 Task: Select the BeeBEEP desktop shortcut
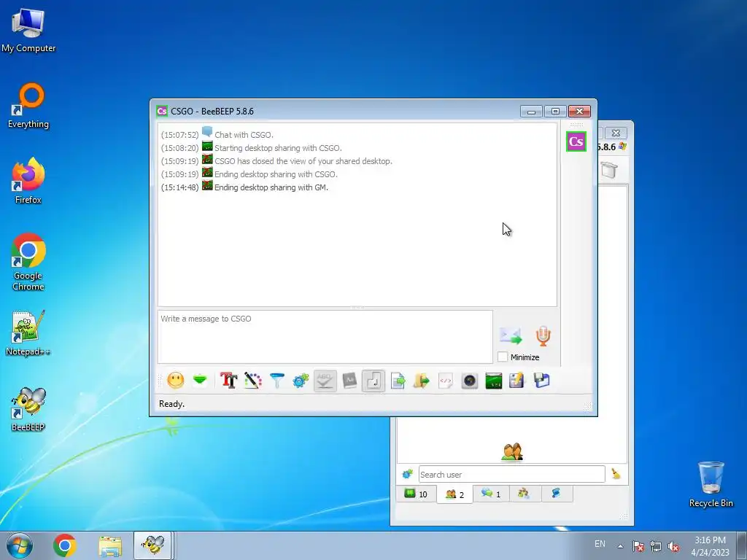pos(28,410)
